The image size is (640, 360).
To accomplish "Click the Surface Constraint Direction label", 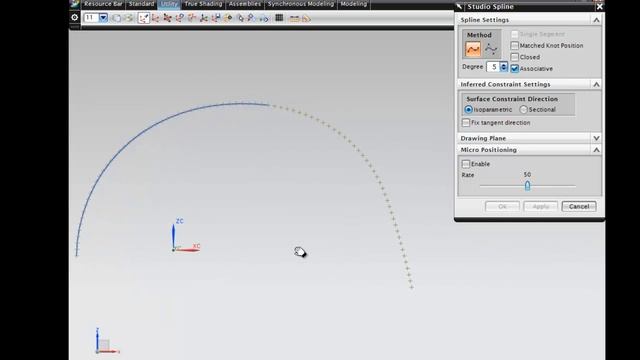I will pos(512,99).
